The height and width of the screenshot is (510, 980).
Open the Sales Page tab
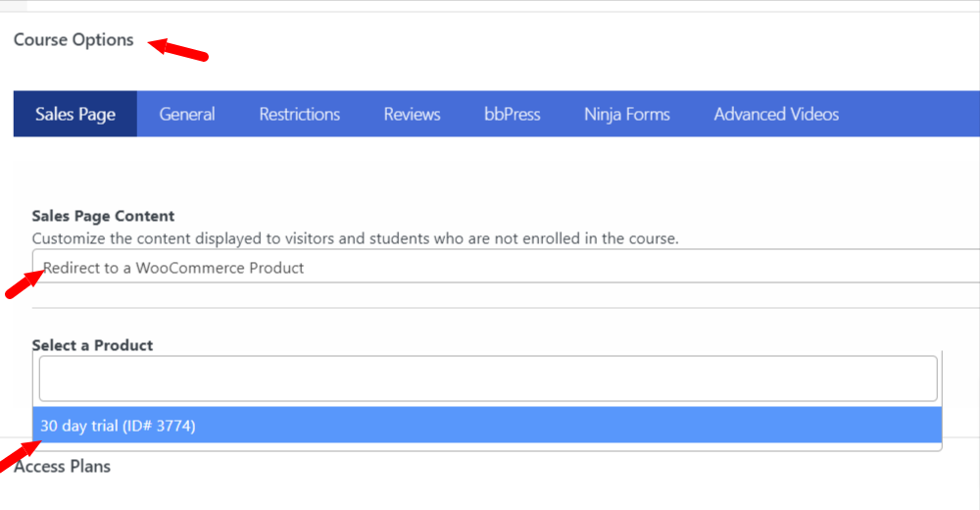75,114
